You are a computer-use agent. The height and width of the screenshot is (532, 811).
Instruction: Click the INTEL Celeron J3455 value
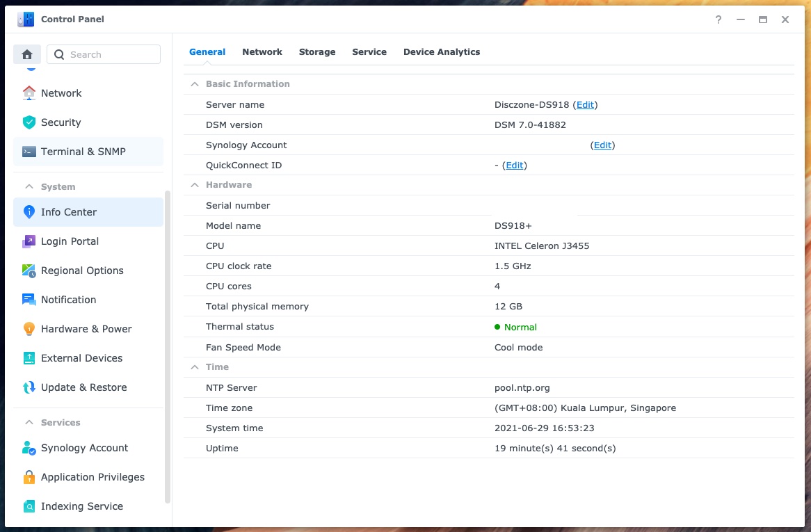[x=542, y=246]
